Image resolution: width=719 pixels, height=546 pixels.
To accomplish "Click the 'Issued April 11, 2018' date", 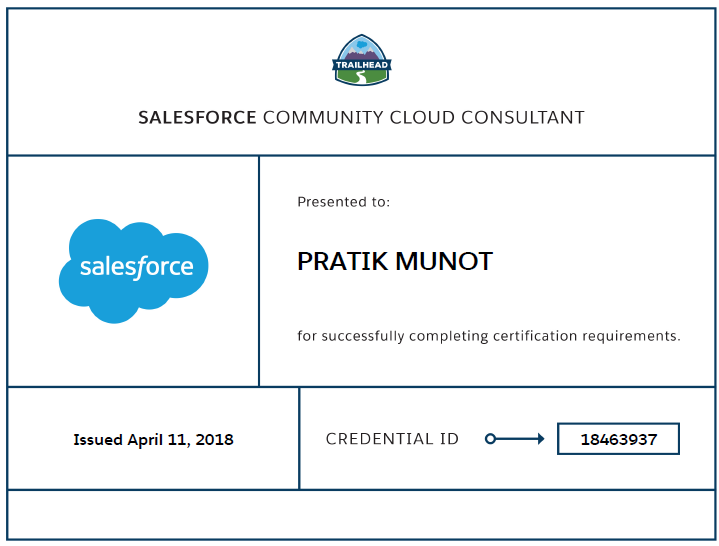I will tap(153, 440).
